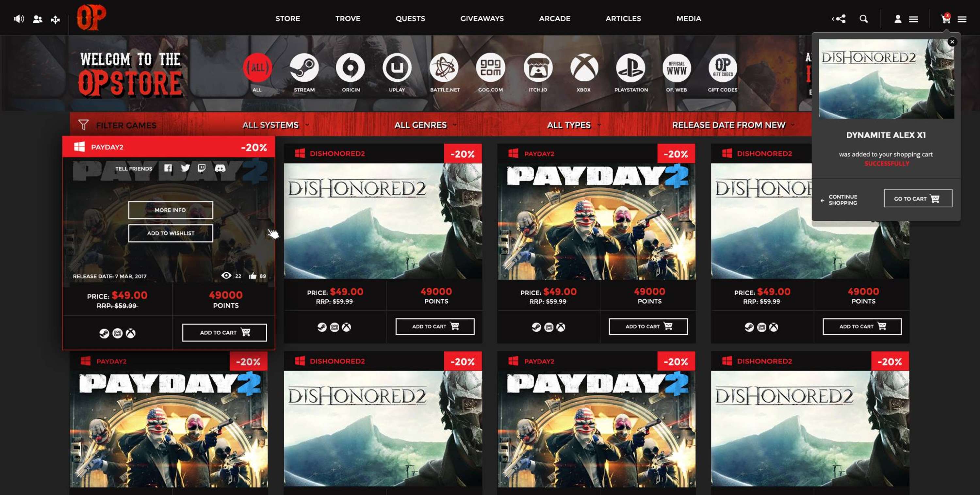Image resolution: width=980 pixels, height=495 pixels.
Task: Open the STORE menu
Action: pyautogui.click(x=287, y=18)
